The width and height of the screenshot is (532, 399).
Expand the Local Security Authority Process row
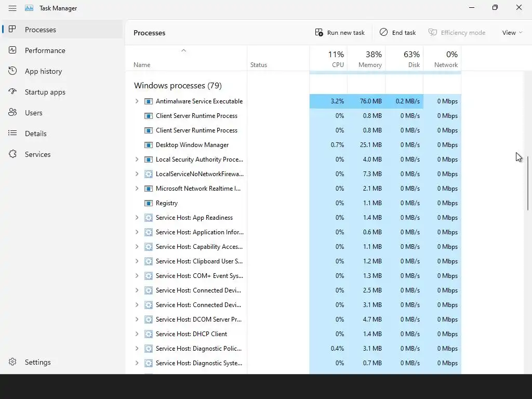[x=137, y=159]
